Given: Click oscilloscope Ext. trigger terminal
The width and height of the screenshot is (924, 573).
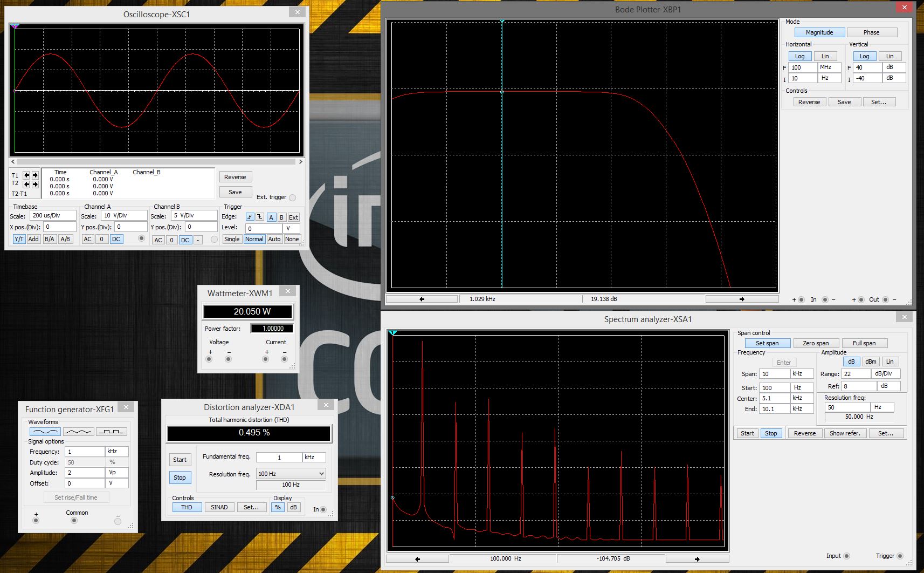Looking at the screenshot, I should [x=292, y=197].
